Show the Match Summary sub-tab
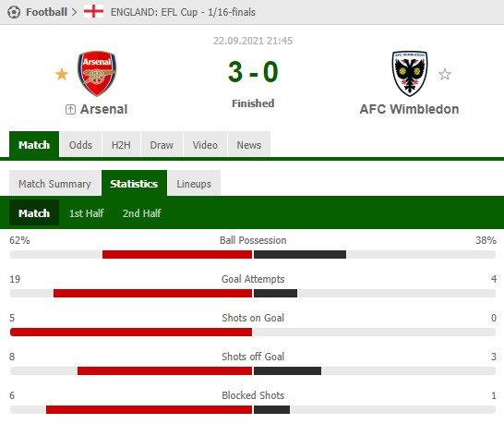This screenshot has height=424, width=504. 55,184
